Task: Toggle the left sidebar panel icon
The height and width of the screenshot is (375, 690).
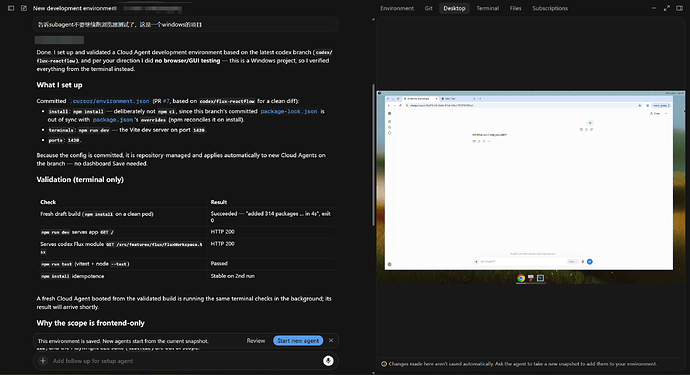Action: (x=11, y=8)
